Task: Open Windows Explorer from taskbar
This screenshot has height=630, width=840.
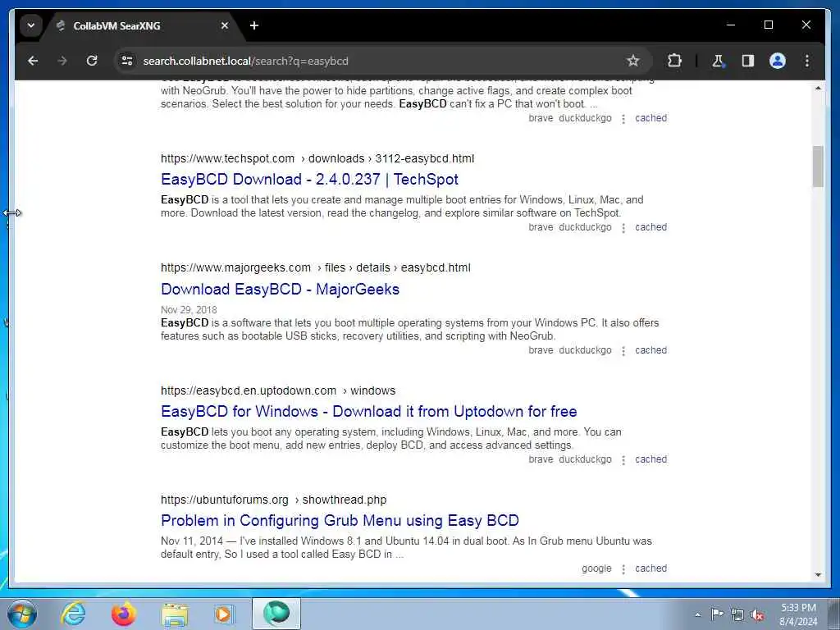Action: [x=175, y=614]
